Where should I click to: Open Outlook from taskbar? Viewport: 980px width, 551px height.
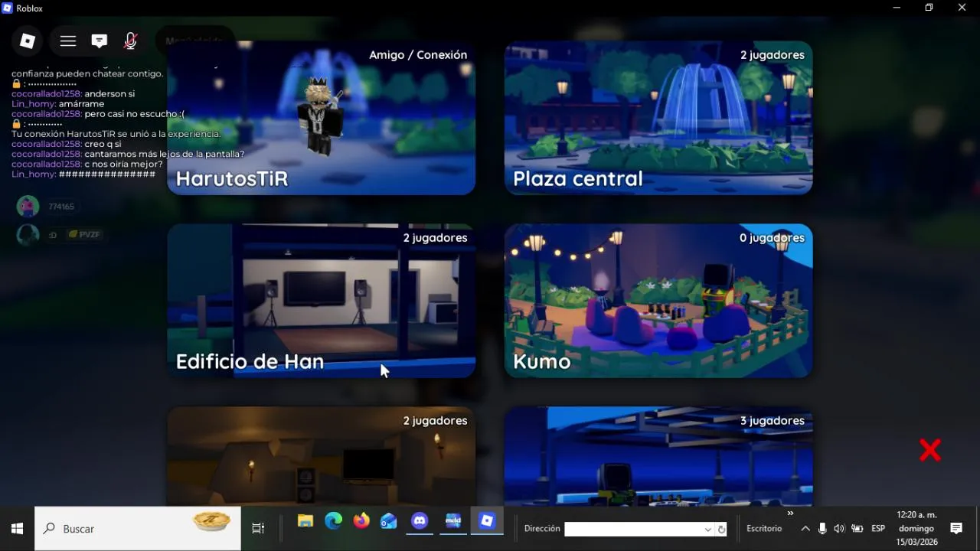(389, 522)
